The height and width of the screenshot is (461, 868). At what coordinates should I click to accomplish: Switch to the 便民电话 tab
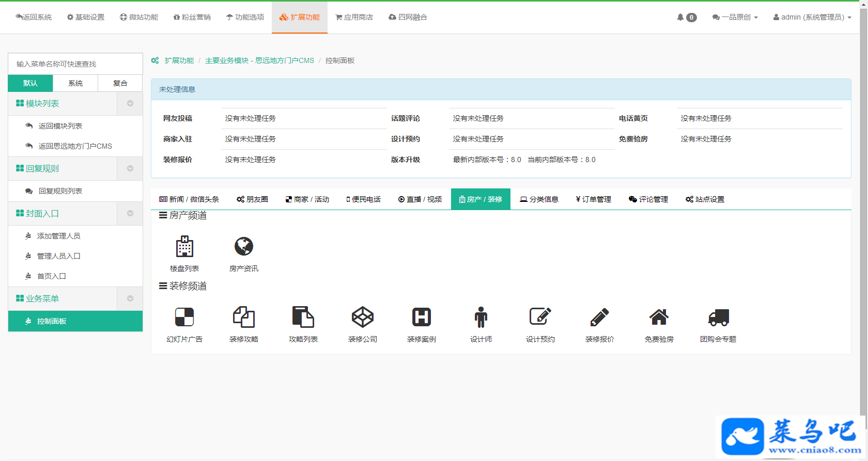(x=364, y=199)
